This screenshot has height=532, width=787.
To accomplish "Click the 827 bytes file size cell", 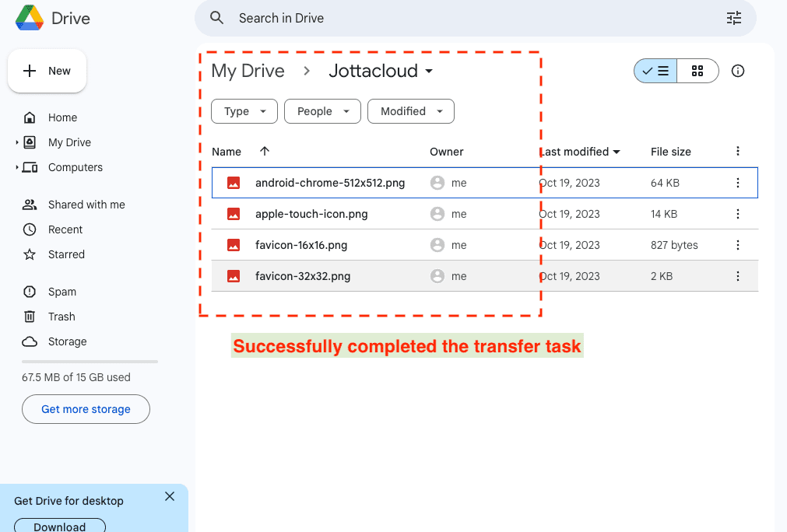I will pos(674,245).
